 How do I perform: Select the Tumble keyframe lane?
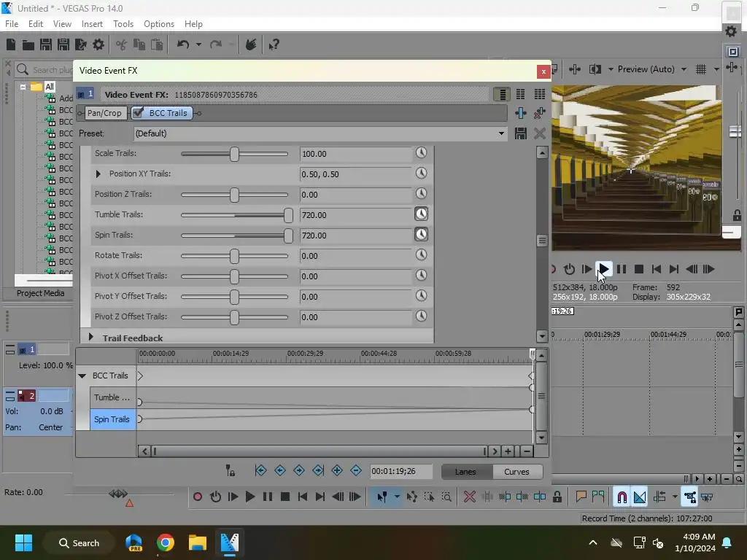(x=112, y=397)
